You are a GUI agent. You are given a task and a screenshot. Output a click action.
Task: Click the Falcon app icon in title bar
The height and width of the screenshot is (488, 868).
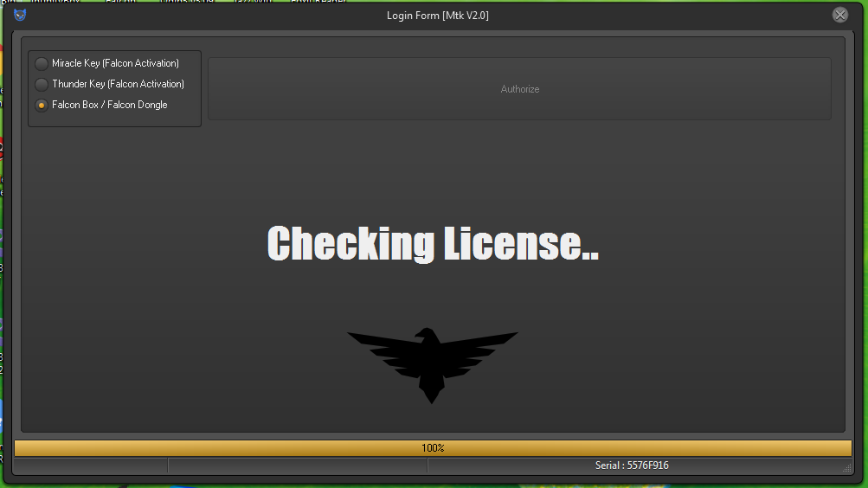click(20, 15)
